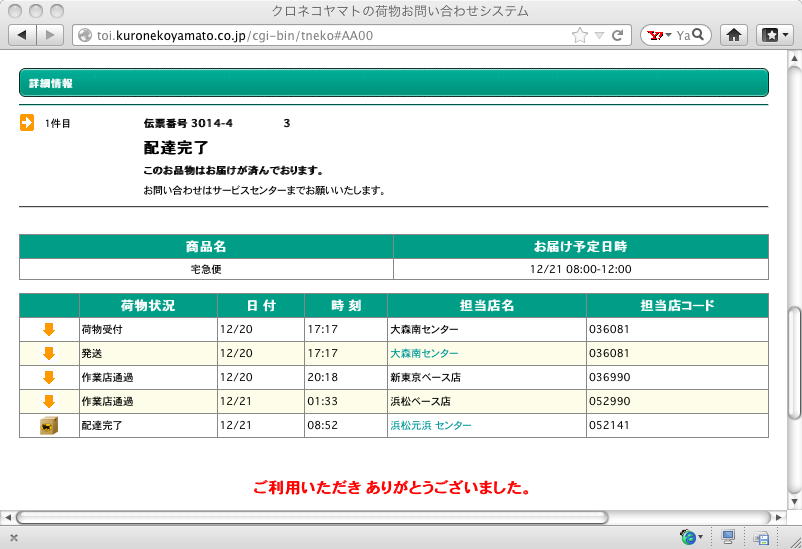Click the package box icon in 配達完了 row
Image resolution: width=802 pixels, height=549 pixels.
click(49, 425)
